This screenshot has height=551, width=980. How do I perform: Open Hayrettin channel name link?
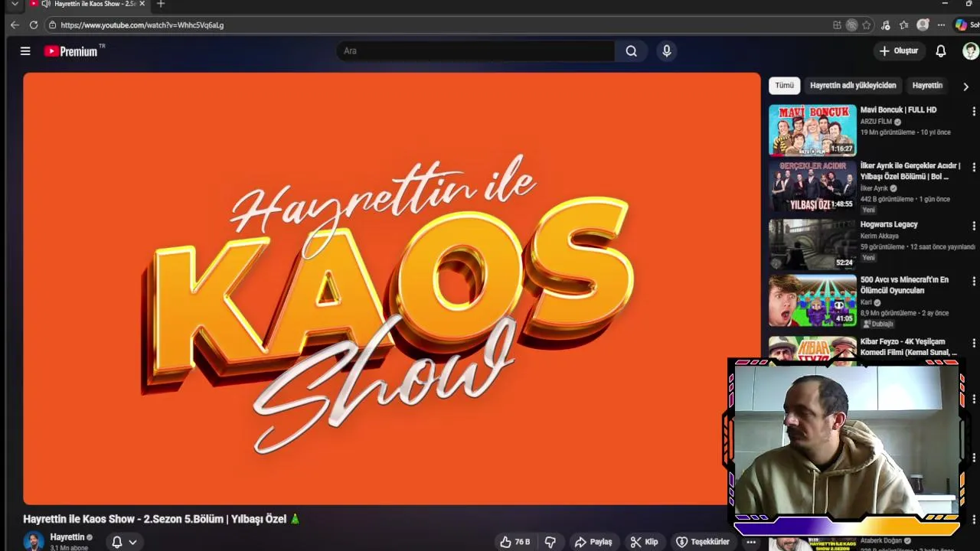pyautogui.click(x=67, y=537)
